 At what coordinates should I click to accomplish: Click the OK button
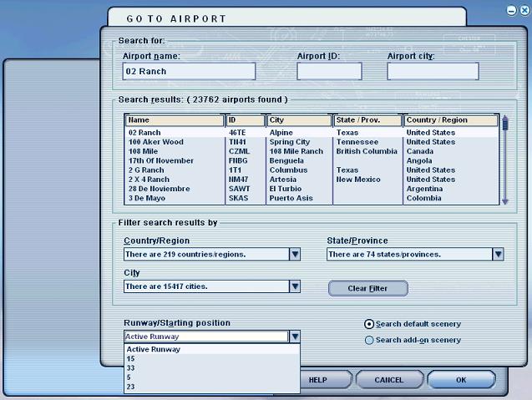pos(460,380)
